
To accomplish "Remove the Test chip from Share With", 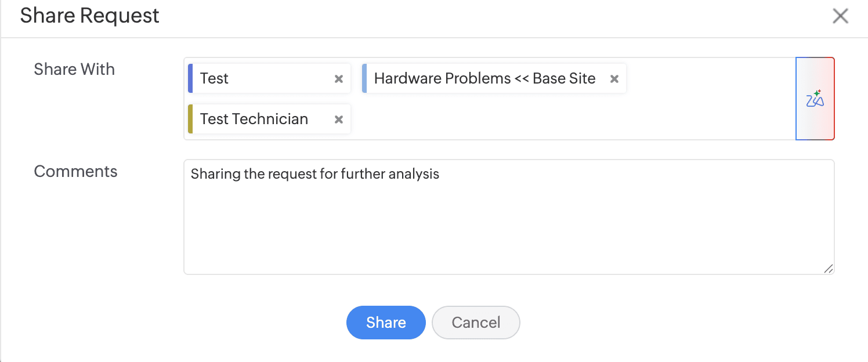I will pyautogui.click(x=339, y=79).
